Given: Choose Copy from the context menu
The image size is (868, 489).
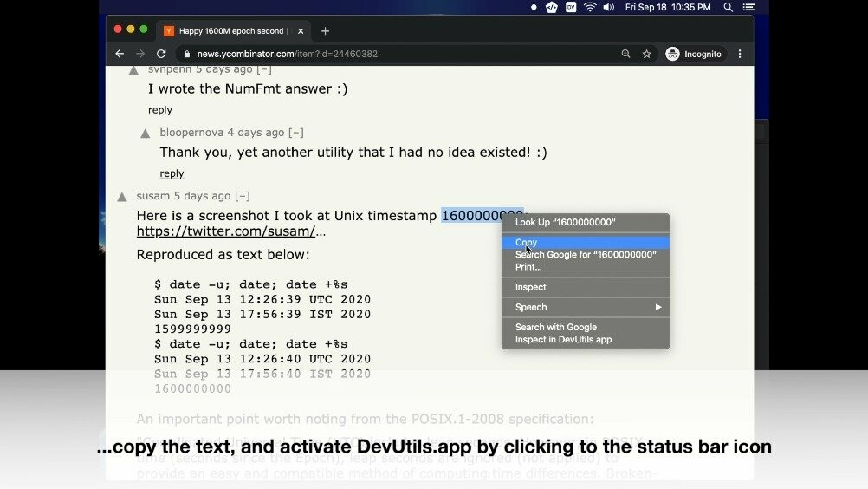Looking at the screenshot, I should pos(526,243).
